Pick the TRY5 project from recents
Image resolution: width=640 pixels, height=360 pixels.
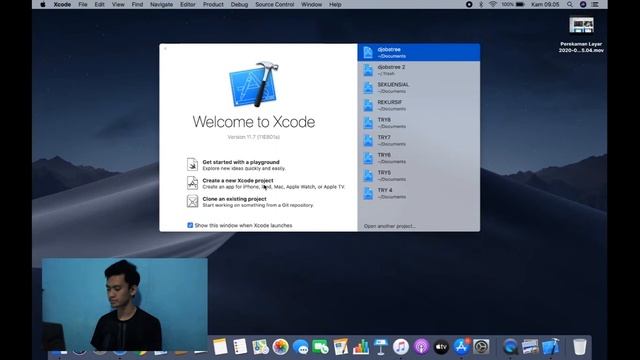(x=419, y=176)
